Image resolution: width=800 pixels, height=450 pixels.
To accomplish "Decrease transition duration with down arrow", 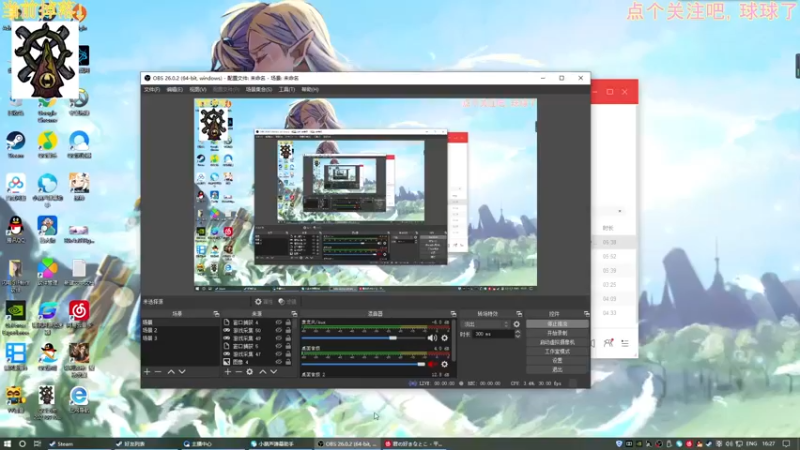I will 517,336.
